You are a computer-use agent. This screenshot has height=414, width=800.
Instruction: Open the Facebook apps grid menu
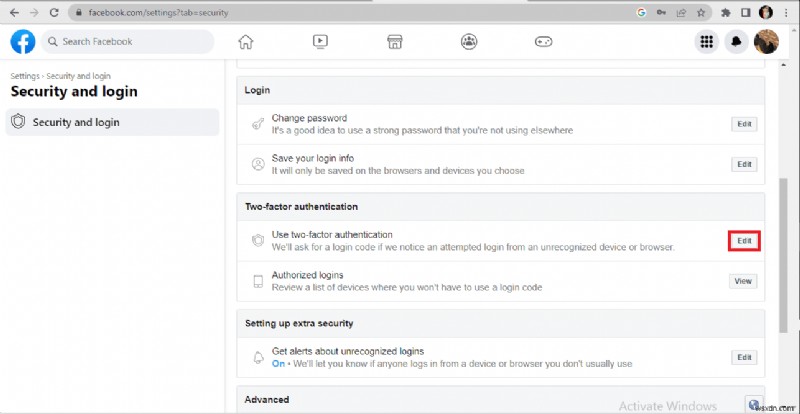pos(707,42)
